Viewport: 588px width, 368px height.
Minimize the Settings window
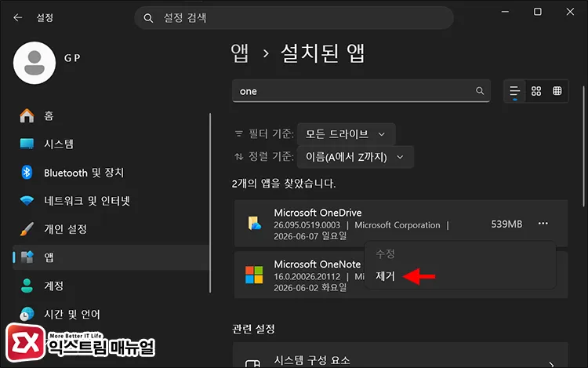point(505,12)
